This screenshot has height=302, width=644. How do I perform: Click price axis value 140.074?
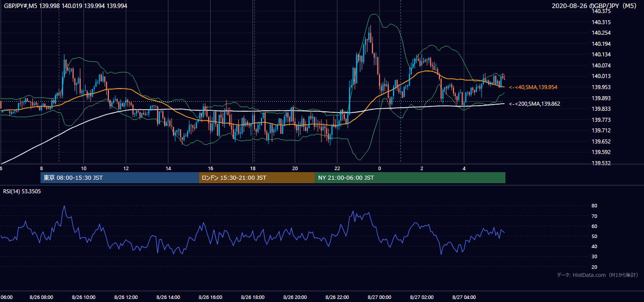[602, 65]
